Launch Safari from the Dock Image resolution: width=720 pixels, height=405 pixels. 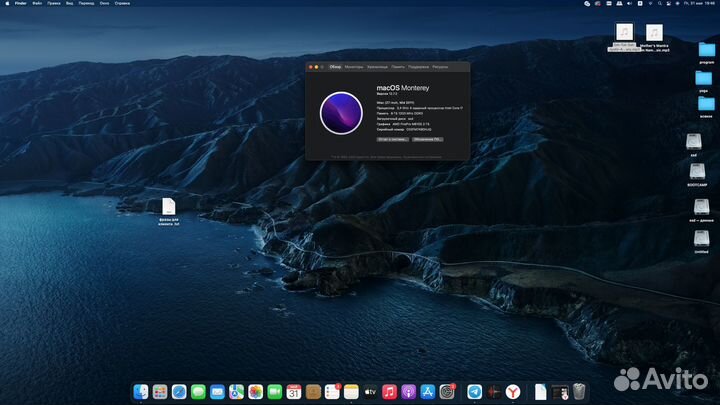179,392
